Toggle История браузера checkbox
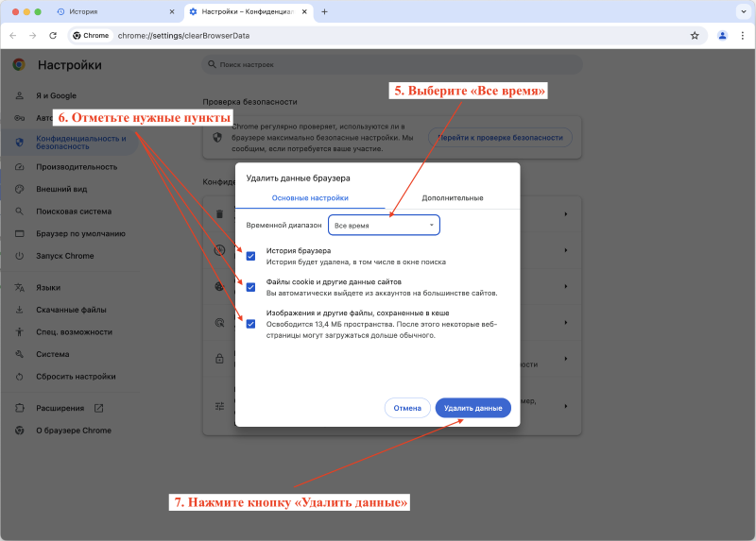Screen dimensions: 756x541 [250, 256]
